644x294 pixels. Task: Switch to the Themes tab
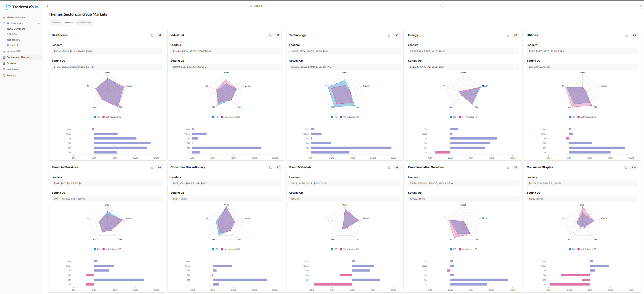56,23
